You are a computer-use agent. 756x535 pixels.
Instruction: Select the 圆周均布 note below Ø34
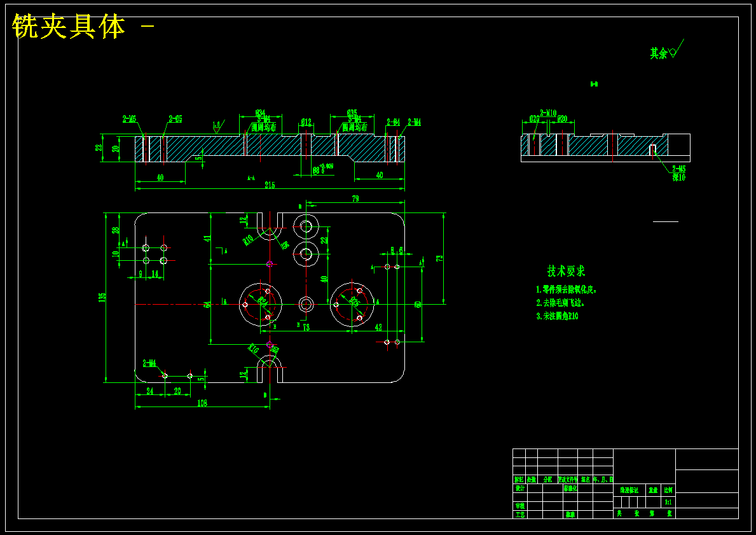tap(263, 127)
